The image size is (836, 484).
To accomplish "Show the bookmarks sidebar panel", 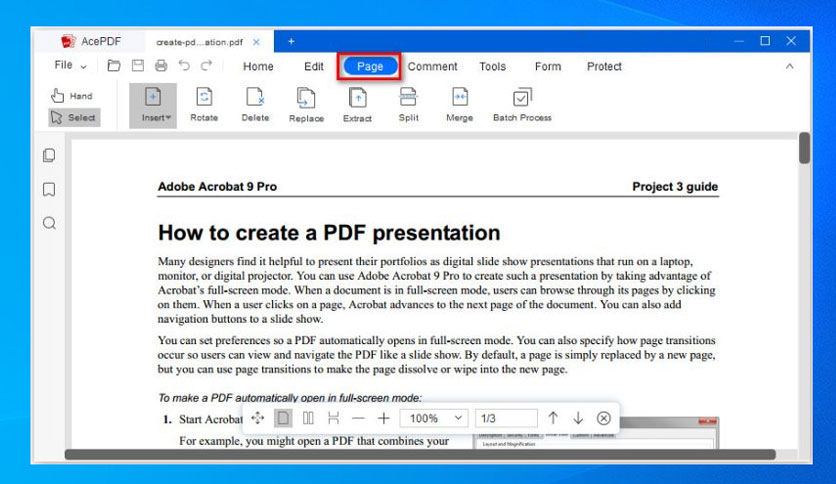I will [49, 189].
